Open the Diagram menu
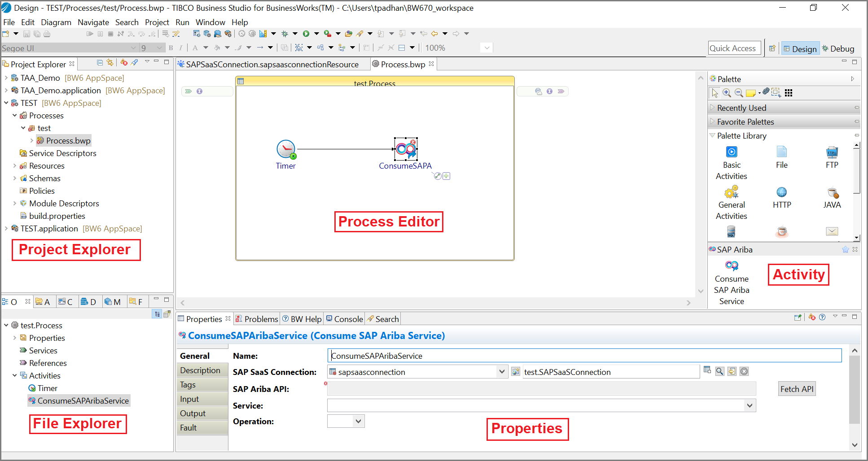Image resolution: width=868 pixels, height=461 pixels. [56, 22]
